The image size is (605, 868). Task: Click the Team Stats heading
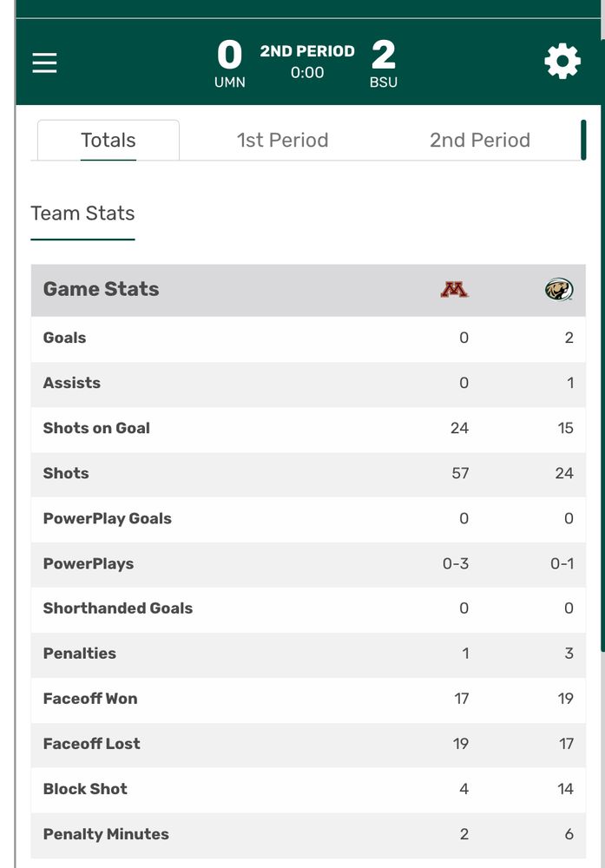(82, 214)
